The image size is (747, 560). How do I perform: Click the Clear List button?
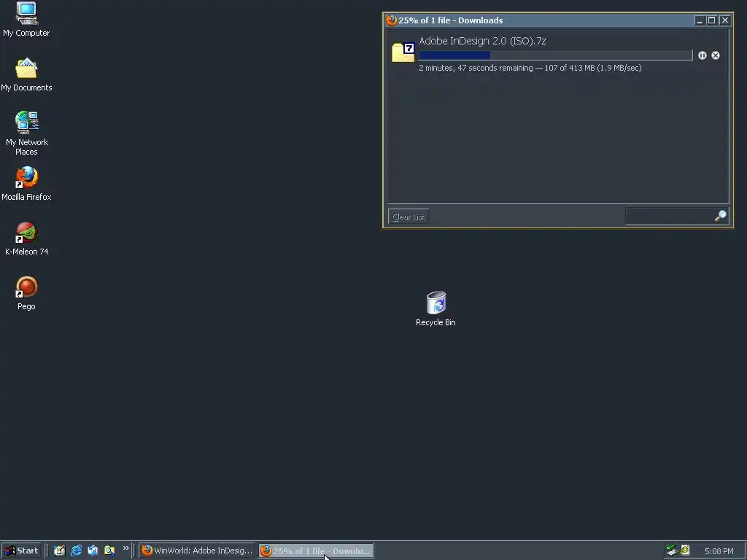pyautogui.click(x=409, y=217)
